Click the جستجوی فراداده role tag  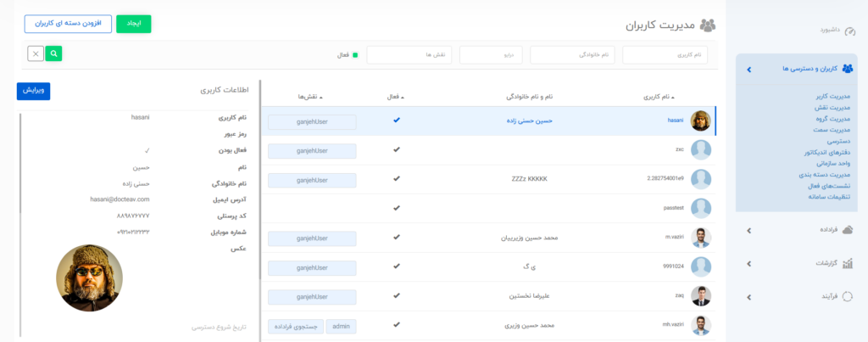pyautogui.click(x=296, y=327)
